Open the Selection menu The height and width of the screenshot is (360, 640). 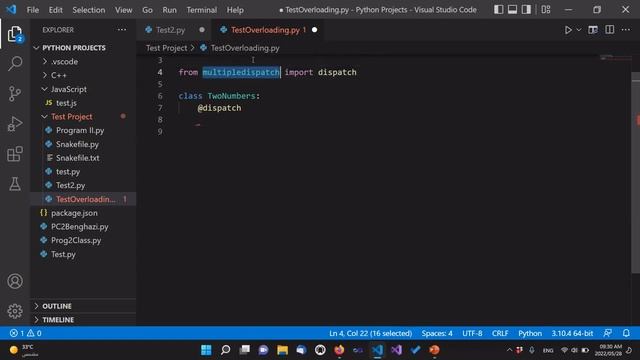click(x=89, y=10)
